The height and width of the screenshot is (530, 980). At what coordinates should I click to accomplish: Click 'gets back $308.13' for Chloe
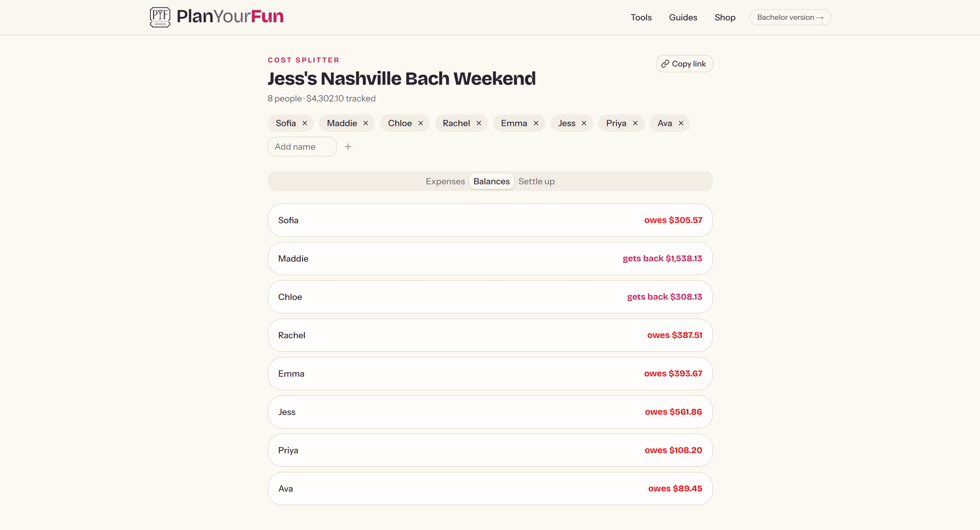(665, 297)
